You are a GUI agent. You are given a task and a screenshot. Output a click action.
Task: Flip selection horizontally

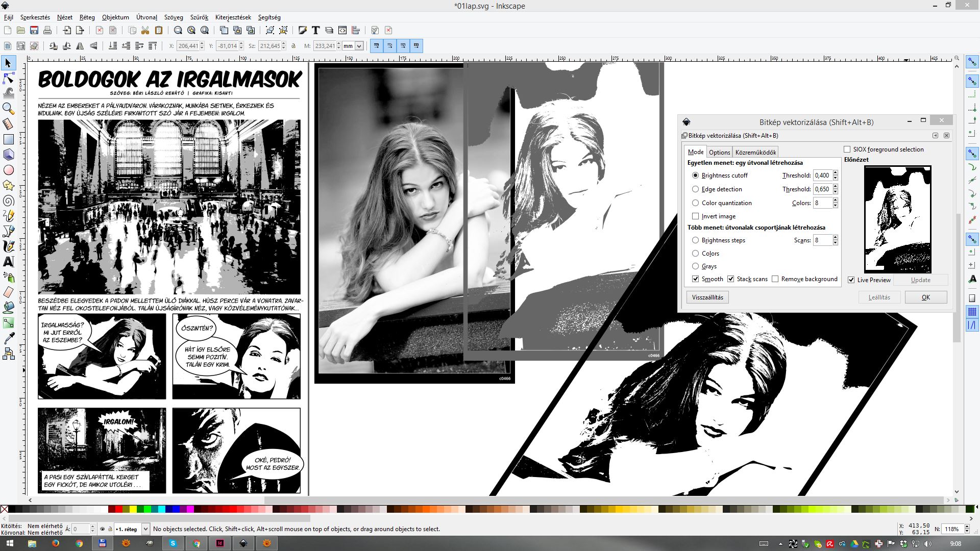(x=80, y=46)
